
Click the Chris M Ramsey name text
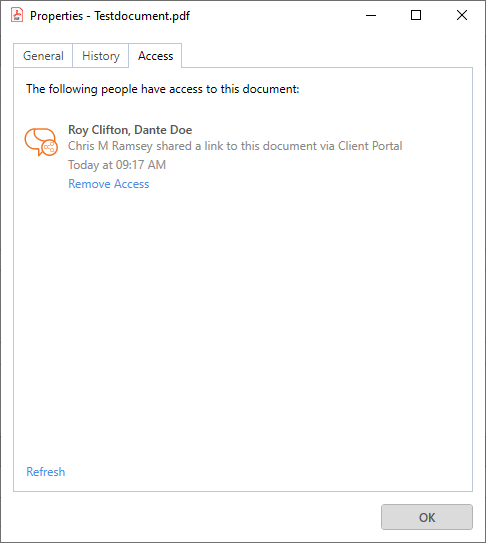[x=110, y=146]
